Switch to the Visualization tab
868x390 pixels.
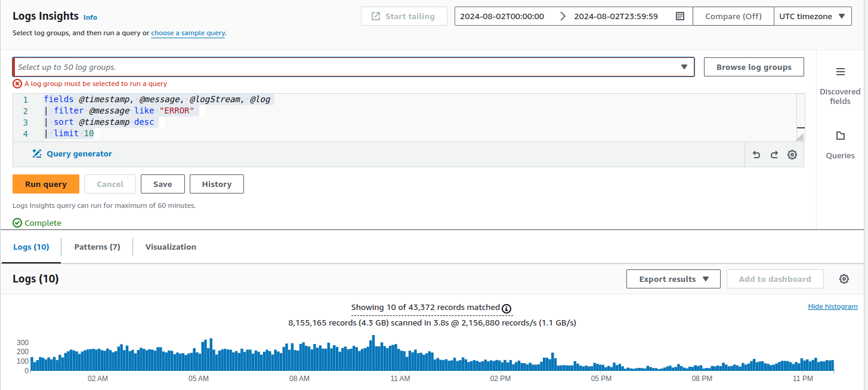pyautogui.click(x=170, y=247)
